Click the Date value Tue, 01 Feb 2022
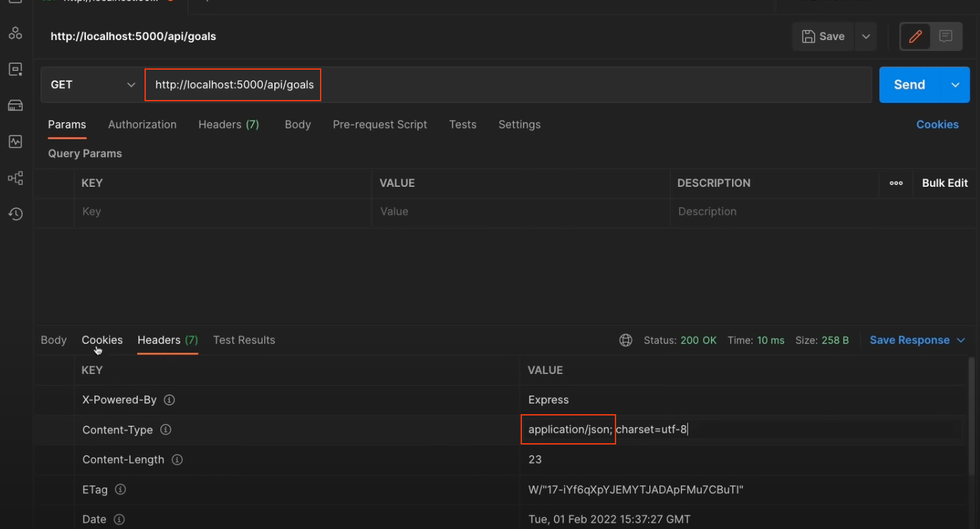The image size is (980, 529). (x=609, y=519)
